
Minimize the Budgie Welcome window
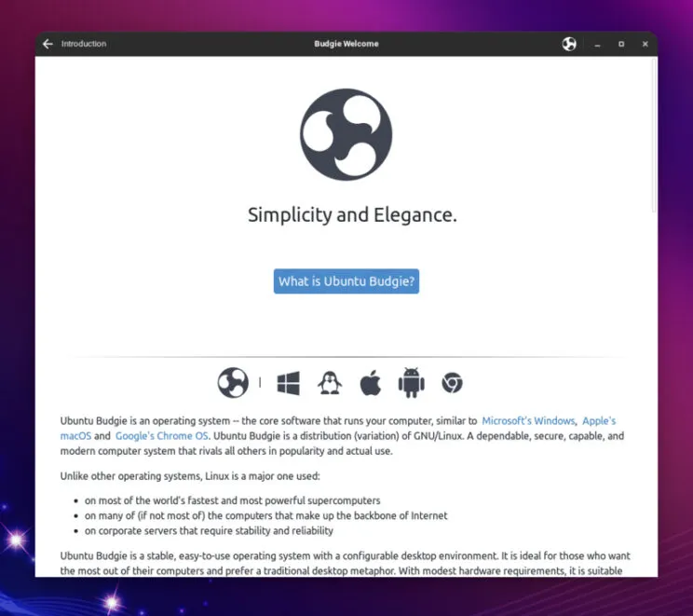click(x=596, y=44)
